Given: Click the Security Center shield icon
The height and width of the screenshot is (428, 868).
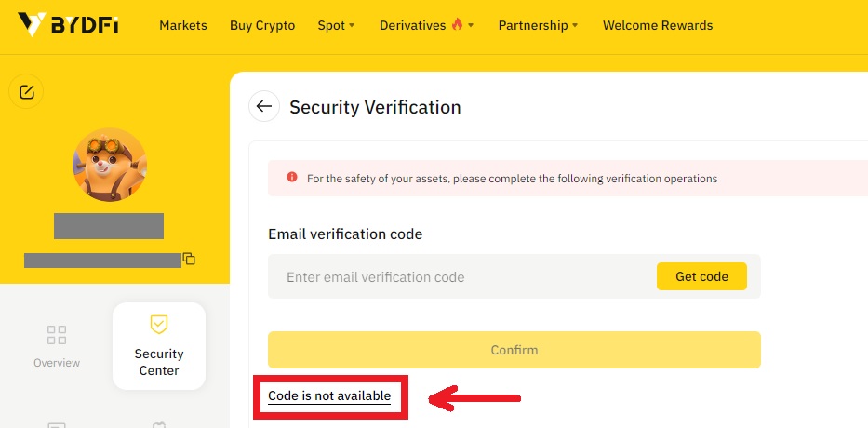Looking at the screenshot, I should coord(159,325).
